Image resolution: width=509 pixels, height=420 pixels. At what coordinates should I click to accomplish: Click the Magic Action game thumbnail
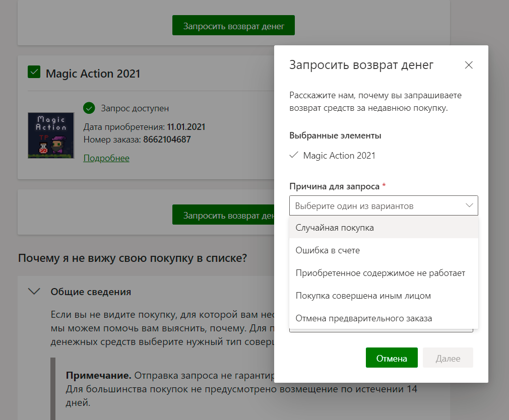tap(51, 135)
